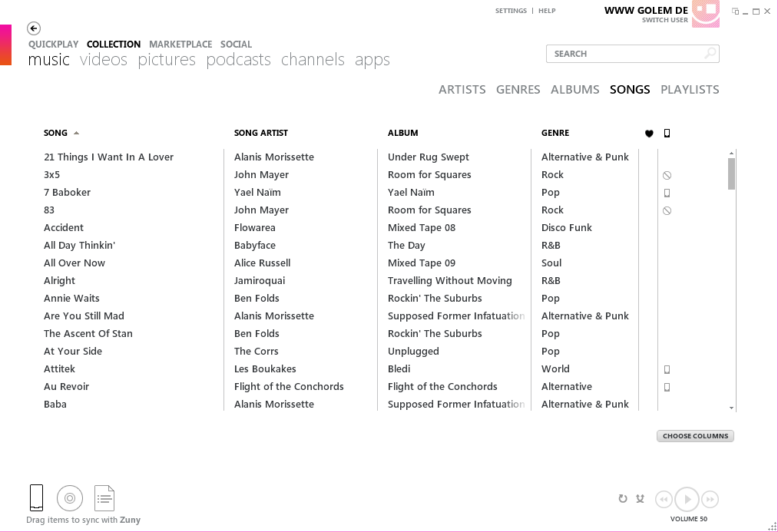Click the back arrow button

click(34, 28)
